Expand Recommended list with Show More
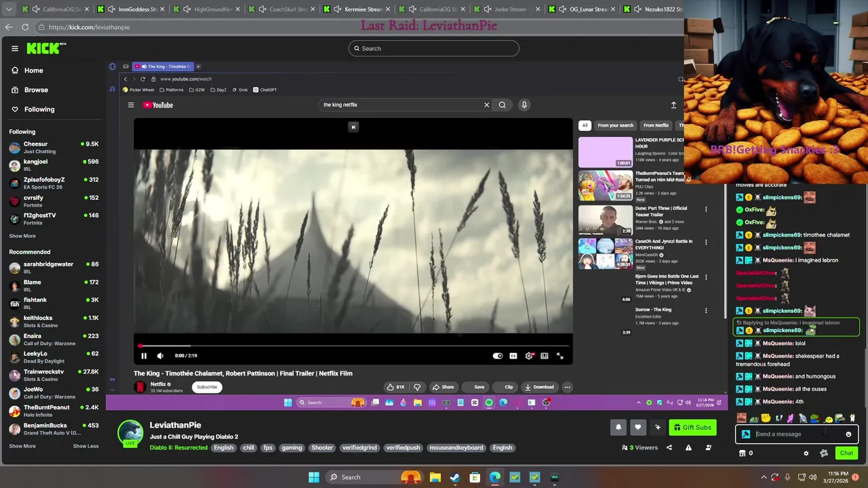Image resolution: width=868 pixels, height=488 pixels. [22, 446]
